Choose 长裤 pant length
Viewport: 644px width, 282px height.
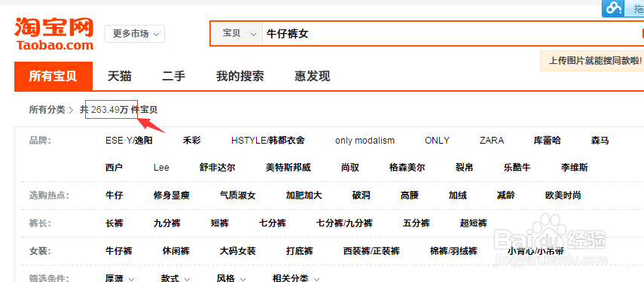[x=114, y=223]
